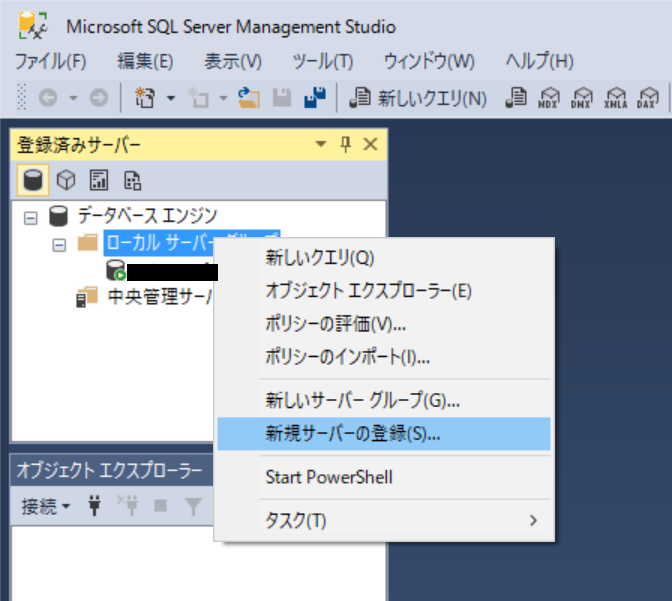The image size is (672, 601).
Task: Choose ポリシーのインポート(I)... context menu entry
Action: click(x=384, y=357)
